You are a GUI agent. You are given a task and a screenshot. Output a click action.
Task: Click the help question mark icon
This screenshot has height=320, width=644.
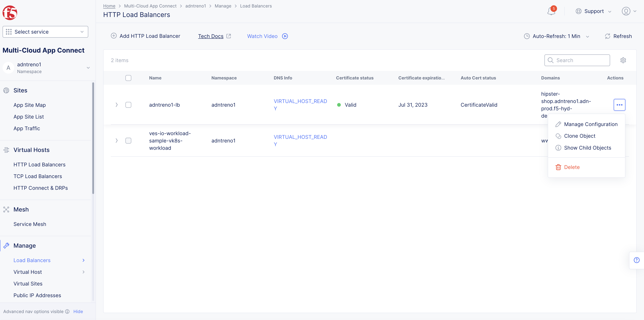click(637, 260)
